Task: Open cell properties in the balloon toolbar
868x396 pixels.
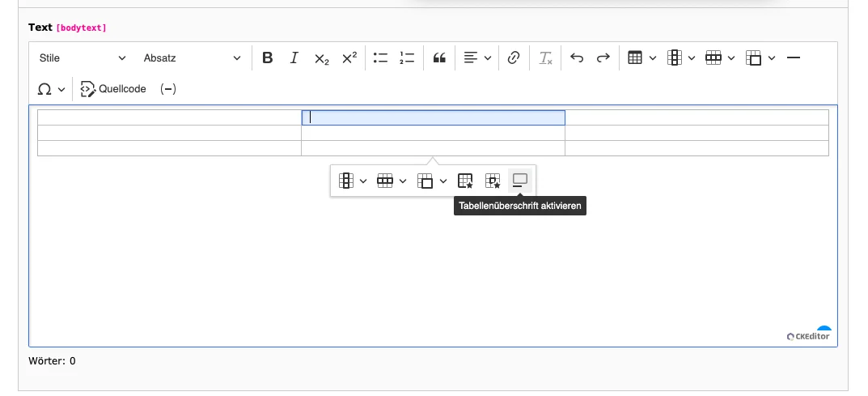Action: pyautogui.click(x=492, y=181)
